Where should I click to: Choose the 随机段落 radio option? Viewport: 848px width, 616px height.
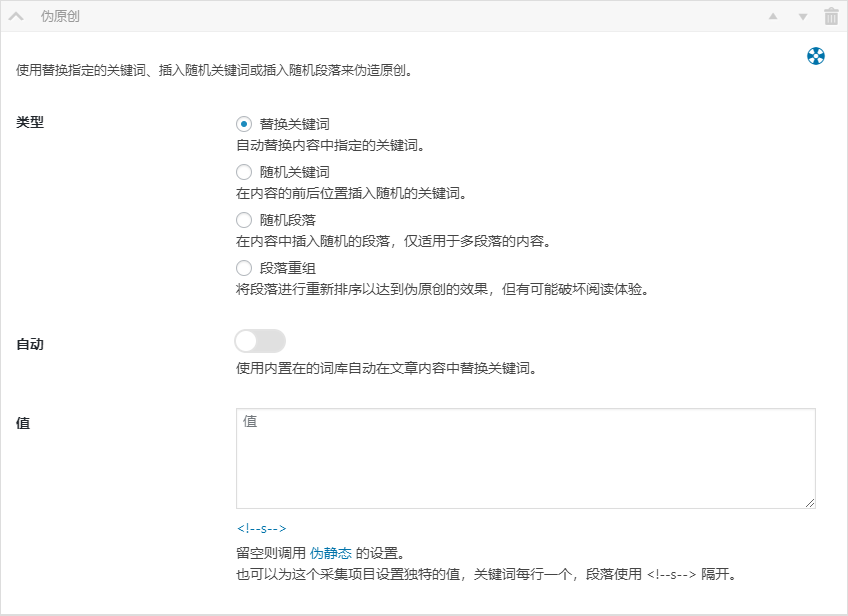tap(244, 220)
